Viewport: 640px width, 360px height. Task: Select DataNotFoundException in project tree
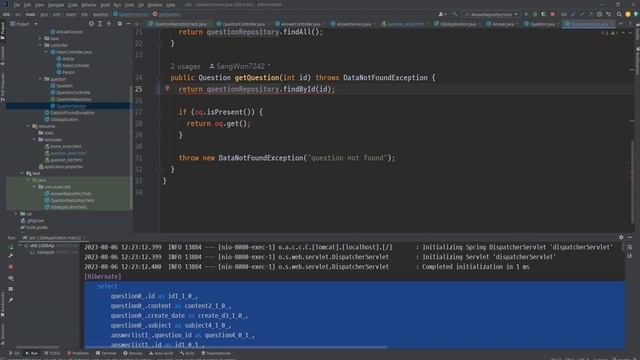click(69, 113)
